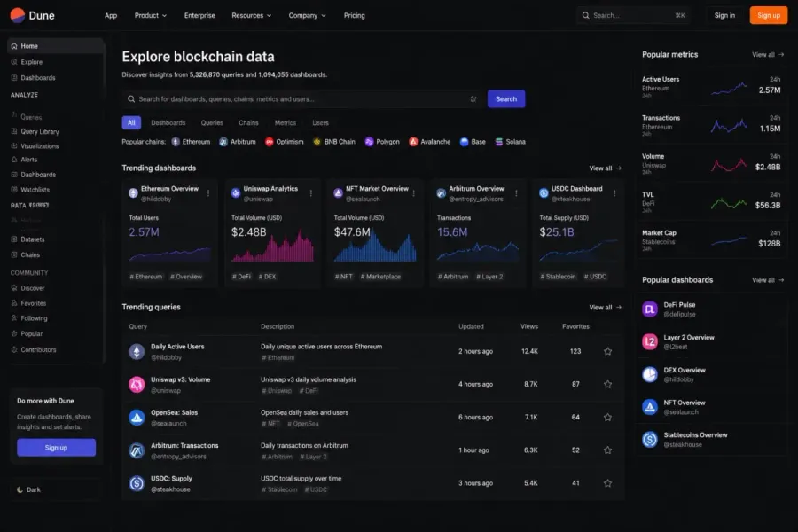The width and height of the screenshot is (798, 532).
Task: Choose the Polygon chain icon
Action: (369, 142)
